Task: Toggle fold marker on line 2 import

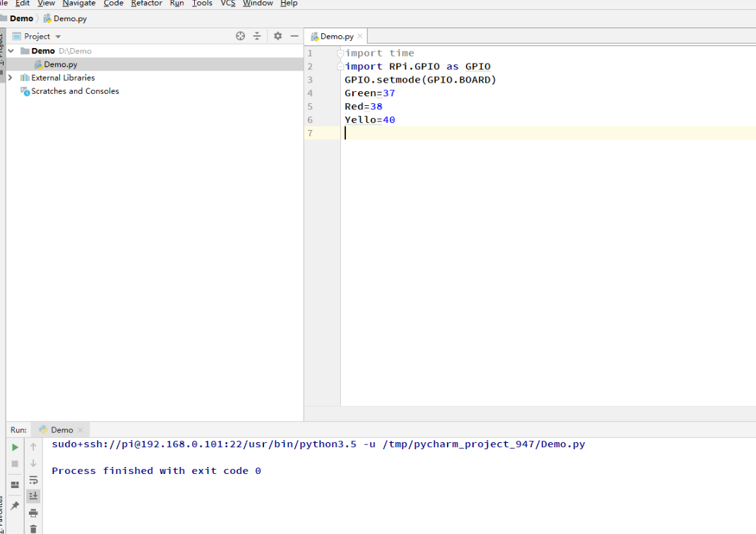Action: click(340, 66)
